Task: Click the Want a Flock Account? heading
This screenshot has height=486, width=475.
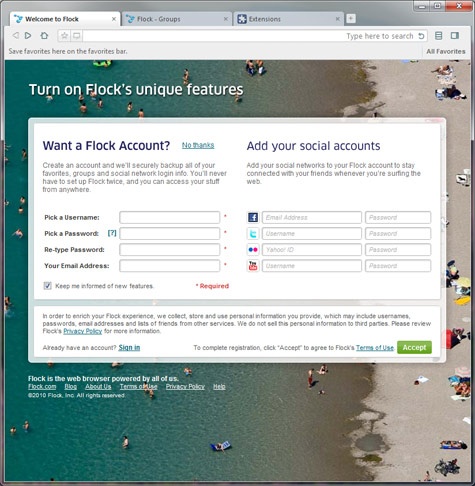Action: coord(106,146)
